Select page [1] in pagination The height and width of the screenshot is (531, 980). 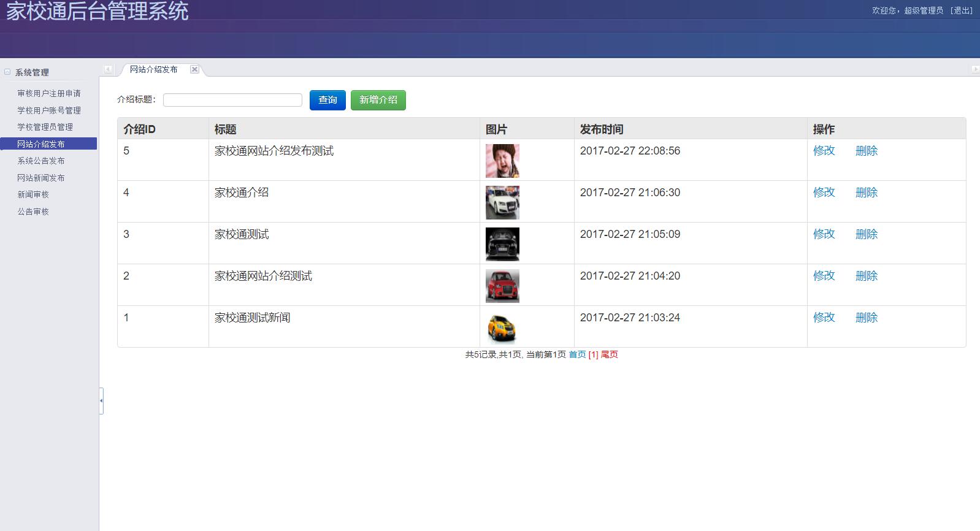593,354
